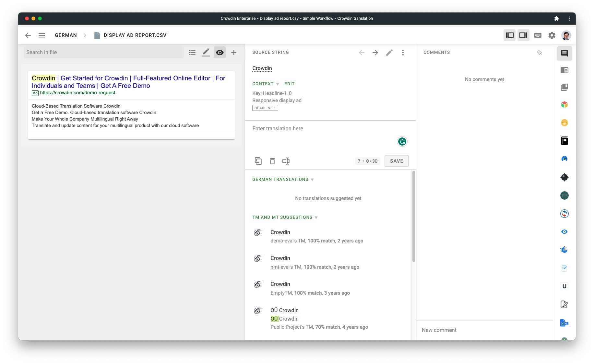Select Make Your Whole Company Multilingual line
Viewport: 594px width, 364px height.
coord(85,119)
